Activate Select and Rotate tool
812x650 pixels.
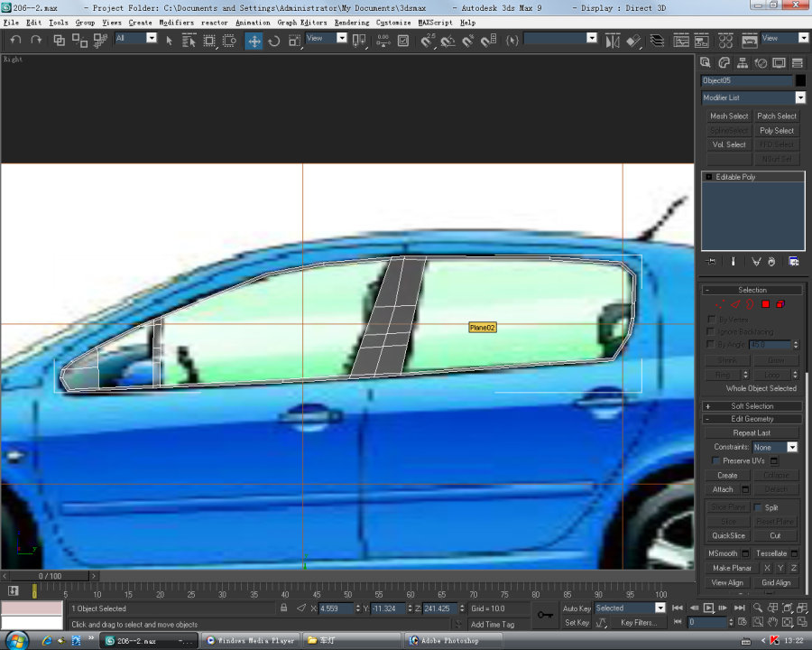pyautogui.click(x=274, y=41)
